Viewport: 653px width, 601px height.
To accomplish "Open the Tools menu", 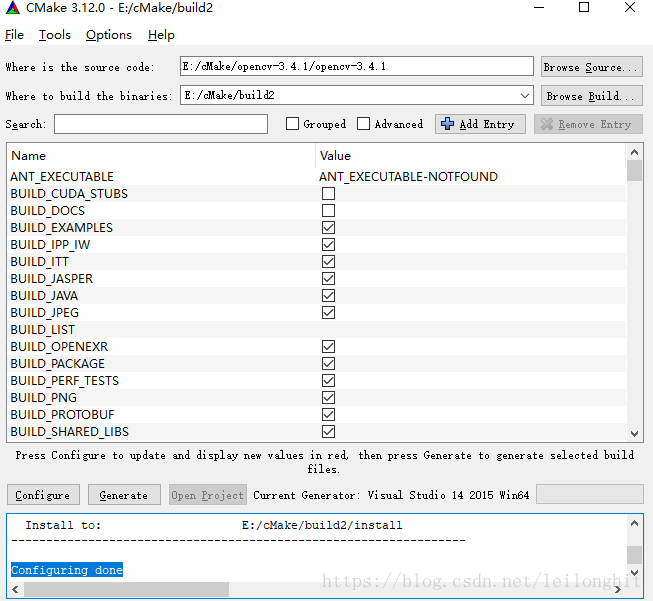I will pos(55,35).
